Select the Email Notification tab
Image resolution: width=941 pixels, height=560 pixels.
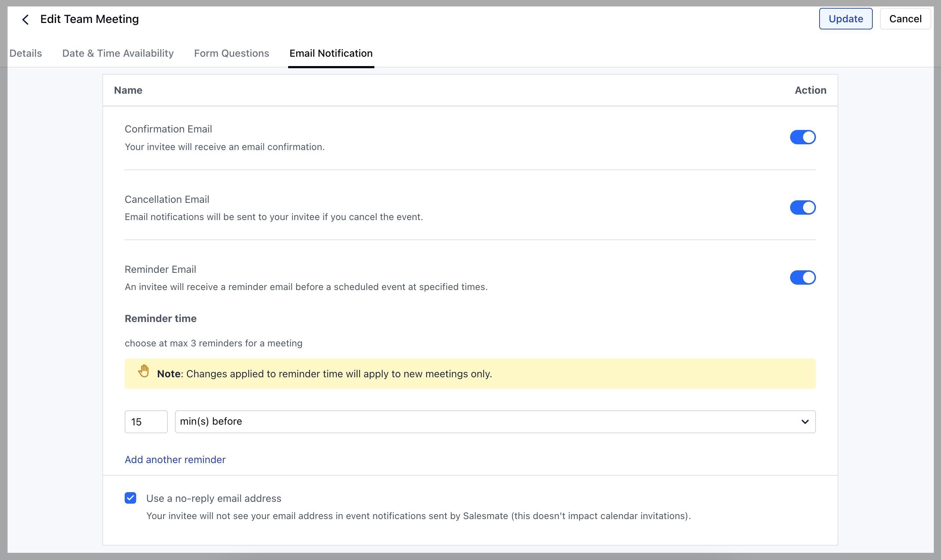tap(331, 53)
